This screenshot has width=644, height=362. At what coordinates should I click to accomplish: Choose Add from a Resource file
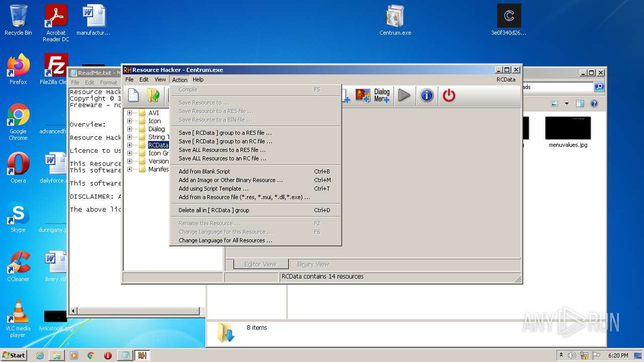pyautogui.click(x=256, y=197)
